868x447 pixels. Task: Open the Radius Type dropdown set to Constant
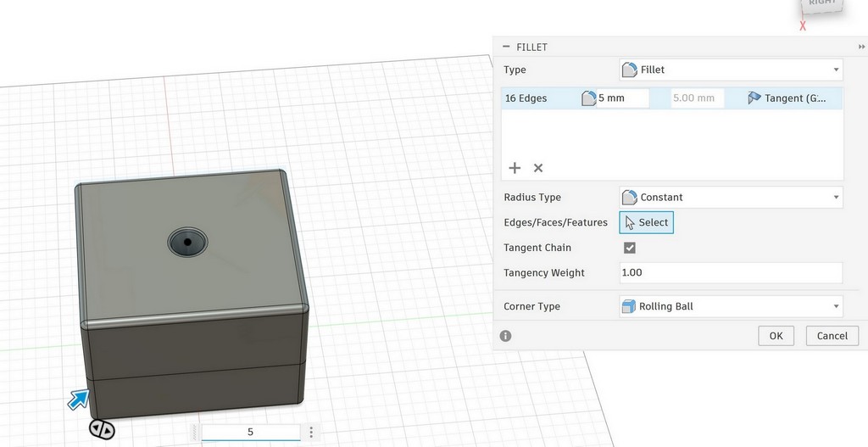click(731, 197)
